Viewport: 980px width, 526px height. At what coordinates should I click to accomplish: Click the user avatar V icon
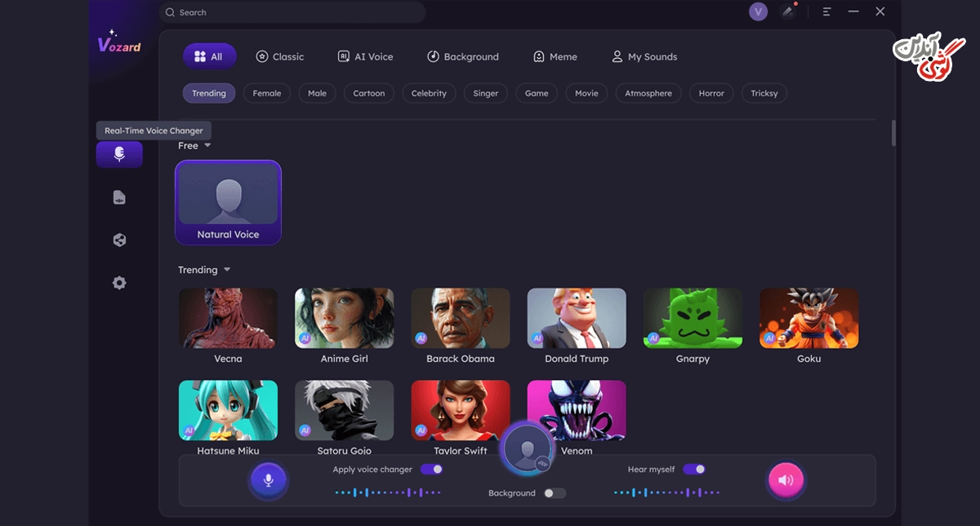click(758, 11)
